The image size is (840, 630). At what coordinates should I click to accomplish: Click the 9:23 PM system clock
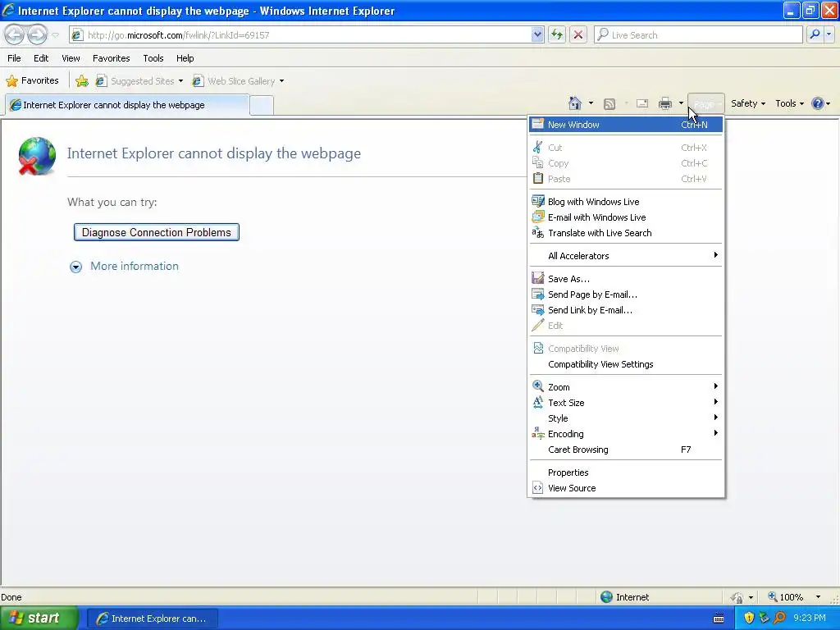click(x=810, y=618)
